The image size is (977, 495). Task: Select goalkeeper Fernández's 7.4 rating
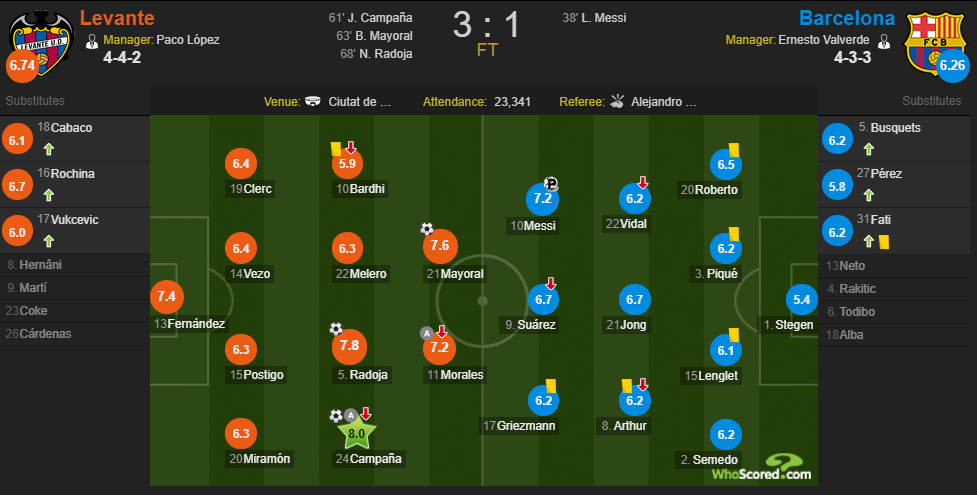(x=166, y=297)
